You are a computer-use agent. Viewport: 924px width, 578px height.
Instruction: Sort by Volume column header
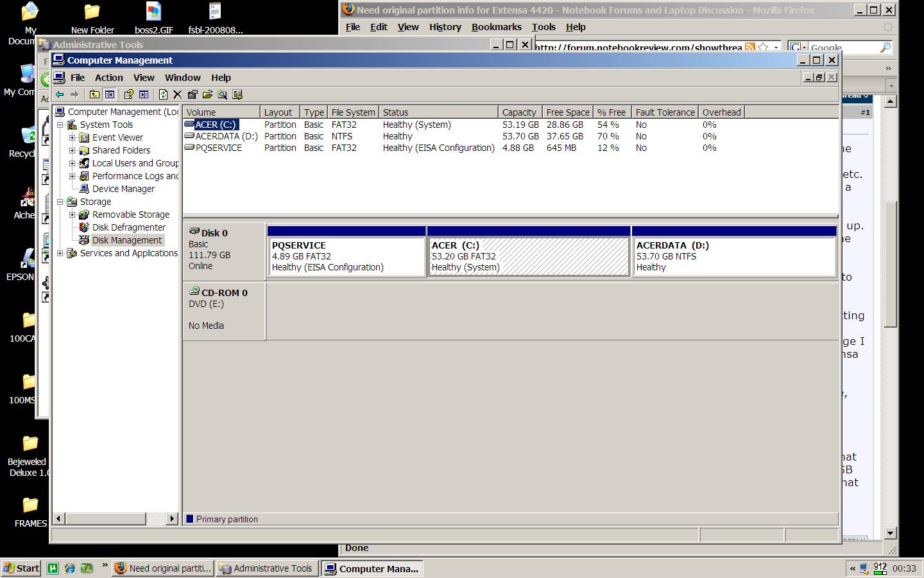(221, 112)
